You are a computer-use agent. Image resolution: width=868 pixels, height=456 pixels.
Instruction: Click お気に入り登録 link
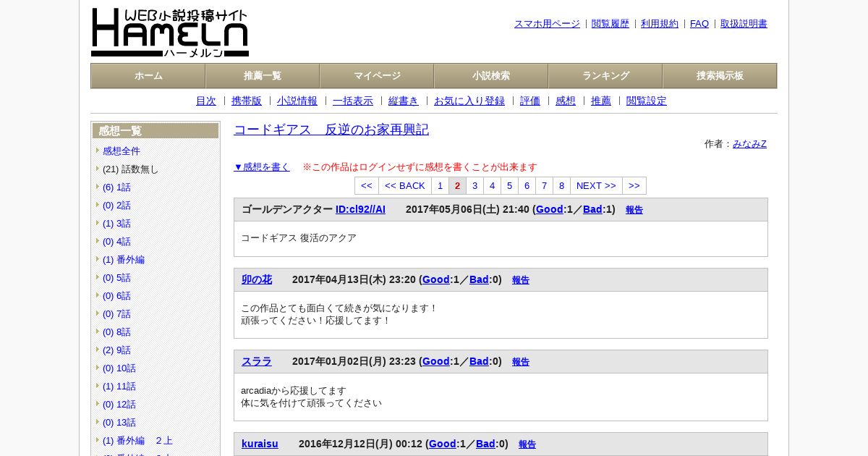point(469,101)
